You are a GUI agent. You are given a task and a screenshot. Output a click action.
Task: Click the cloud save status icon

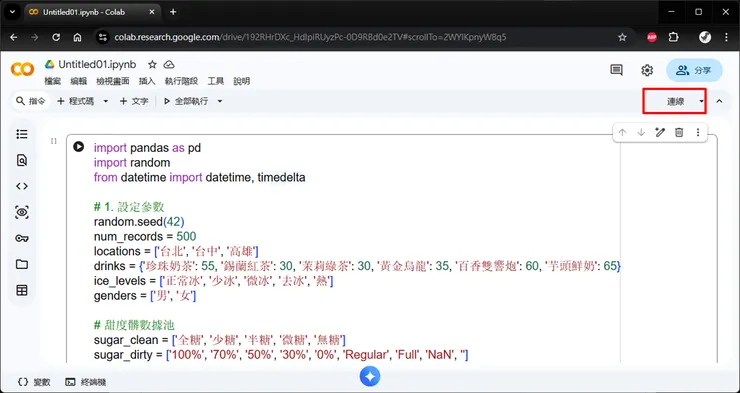click(169, 65)
